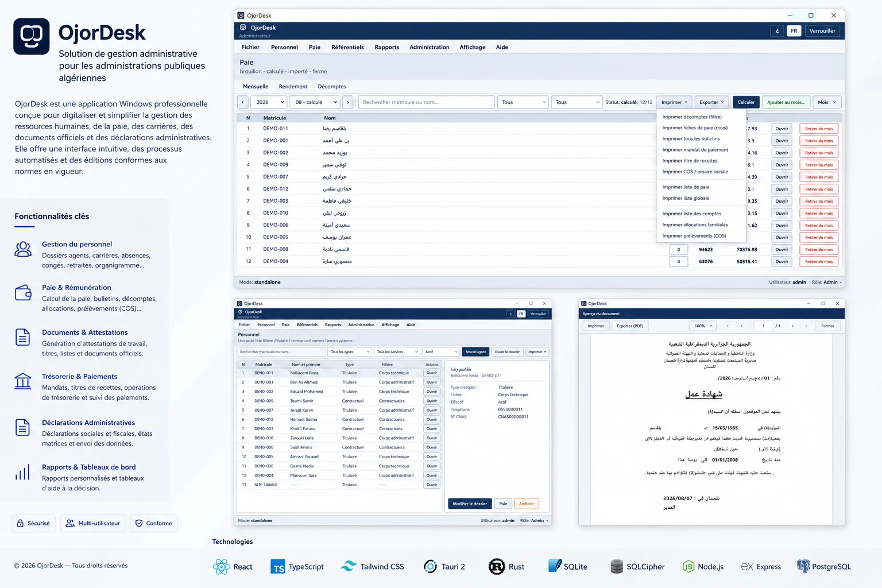Toggle FR language in the Paie window header
Image resolution: width=882 pixels, height=588 pixels.
[794, 31]
